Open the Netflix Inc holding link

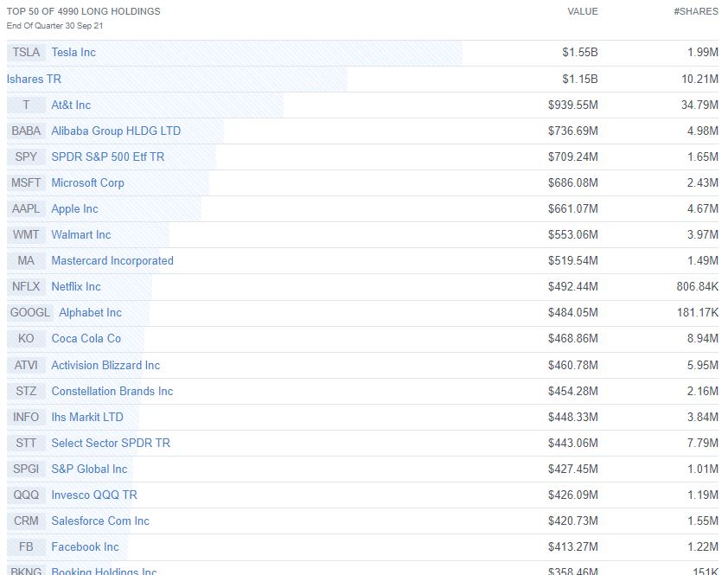click(x=77, y=286)
